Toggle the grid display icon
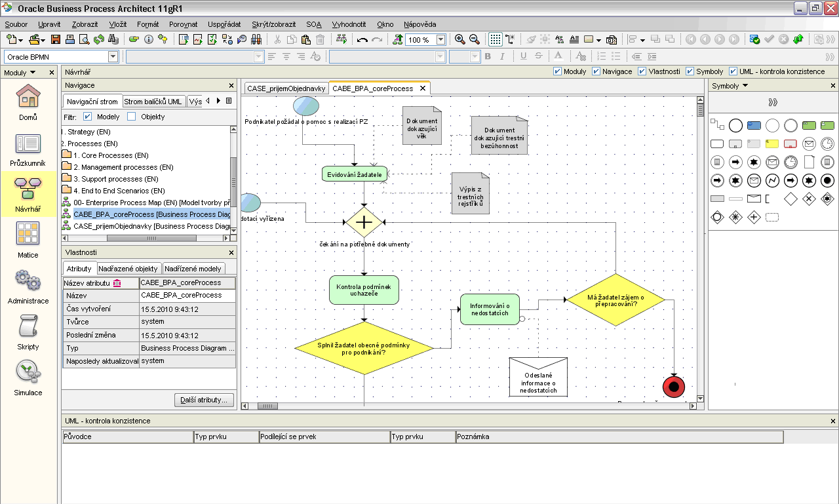The image size is (839, 504). click(x=496, y=39)
